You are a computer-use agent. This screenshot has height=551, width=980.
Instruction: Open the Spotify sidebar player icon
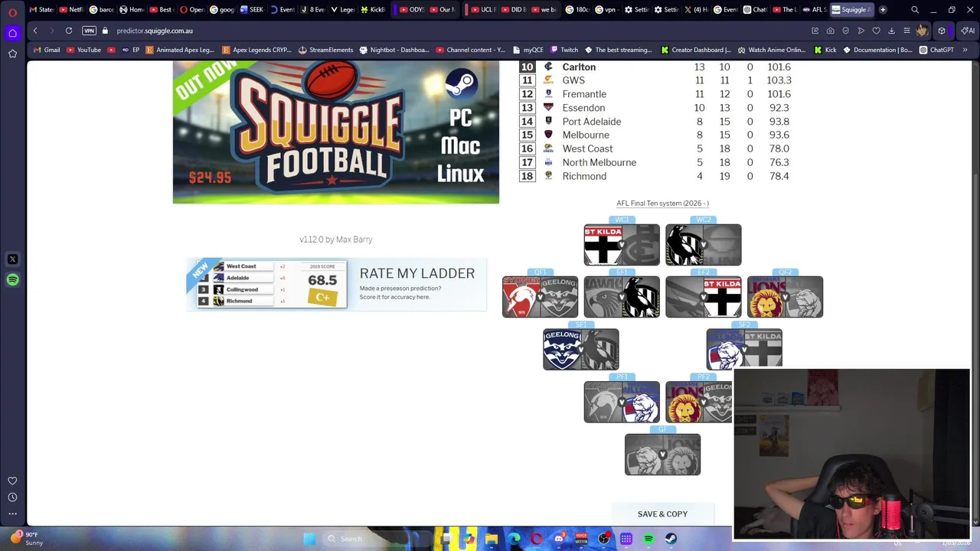coord(12,280)
